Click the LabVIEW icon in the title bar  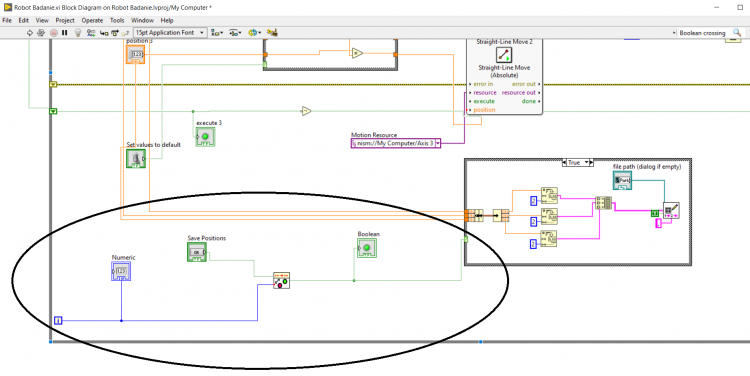[x=8, y=7]
